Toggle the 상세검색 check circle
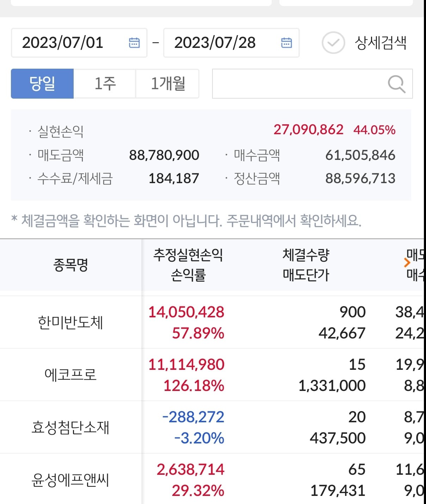The height and width of the screenshot is (504, 426). tap(333, 43)
